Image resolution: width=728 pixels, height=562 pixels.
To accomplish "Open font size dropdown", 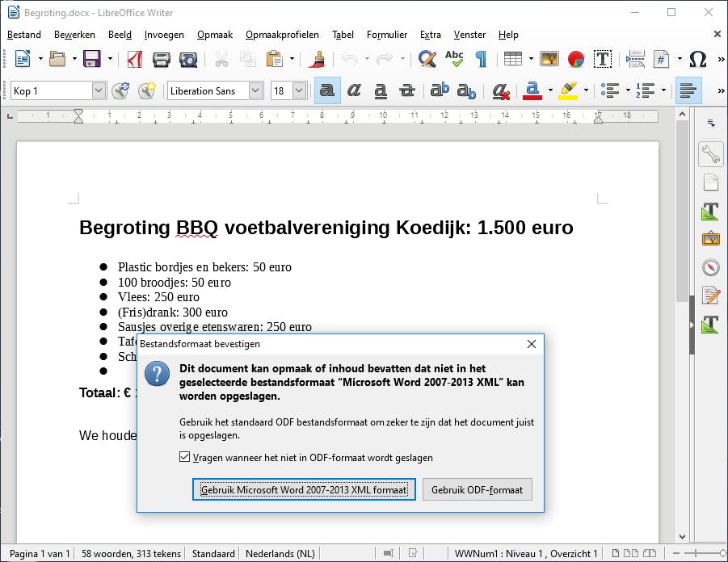I will click(x=300, y=90).
